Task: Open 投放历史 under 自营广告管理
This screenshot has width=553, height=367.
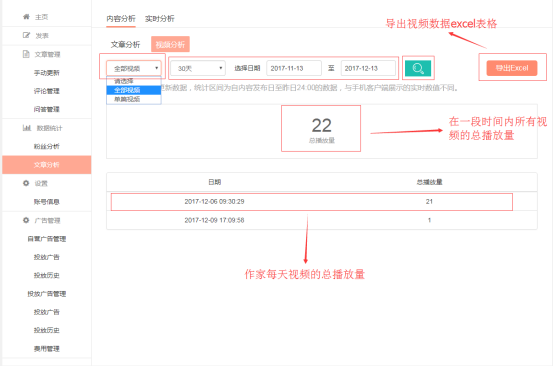Action: click(47, 275)
